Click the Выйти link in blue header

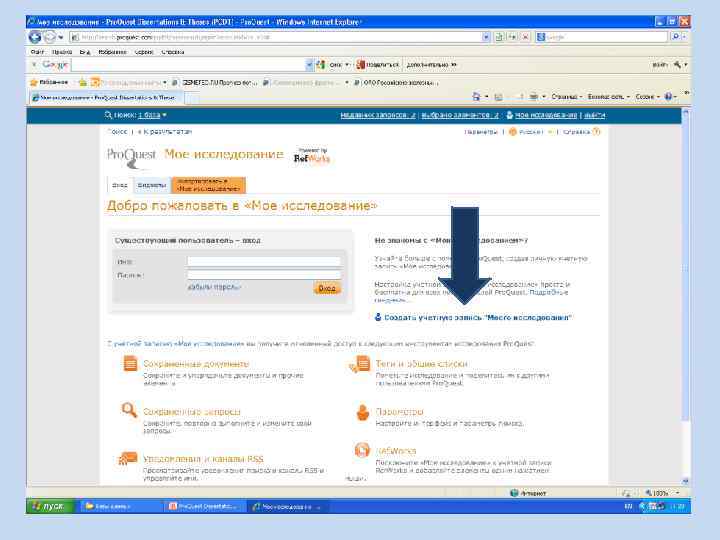594,115
